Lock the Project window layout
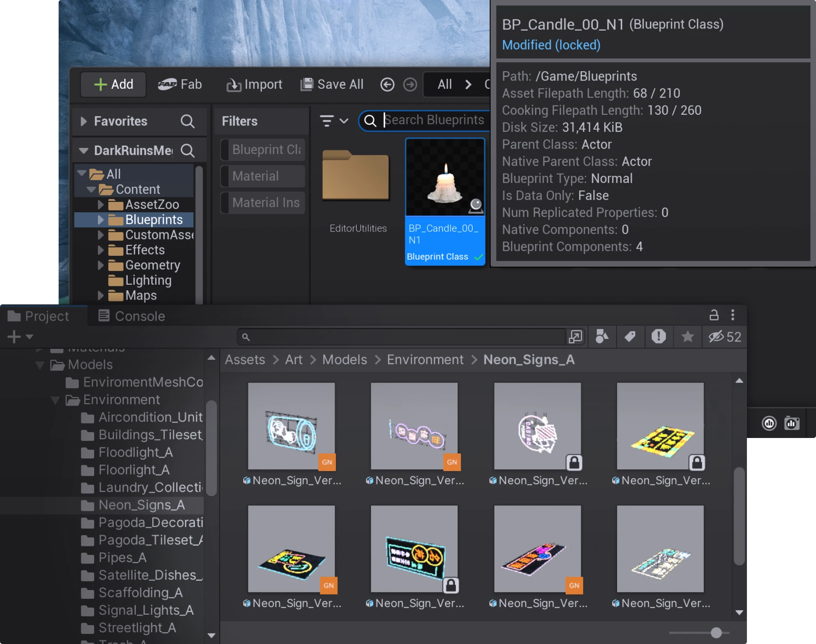 (714, 315)
